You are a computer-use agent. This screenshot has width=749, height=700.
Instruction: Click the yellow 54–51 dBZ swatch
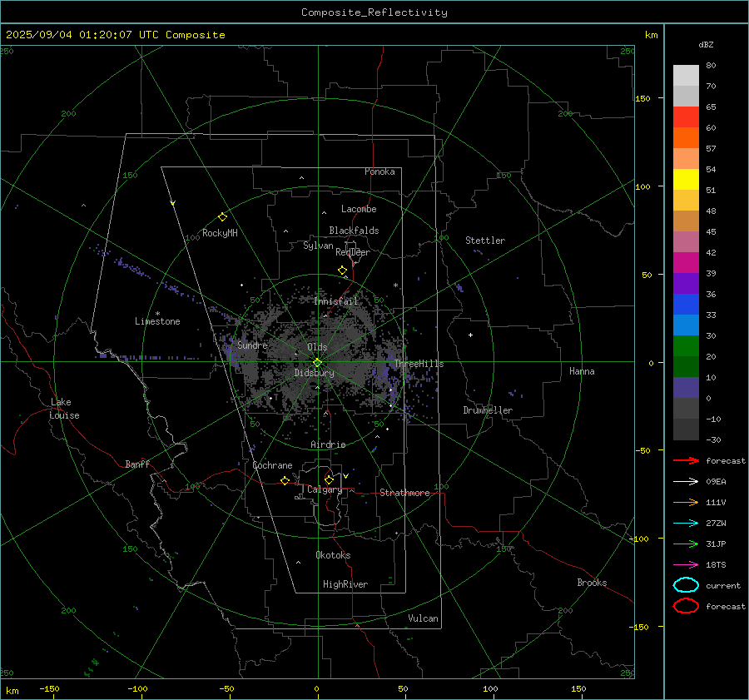click(686, 180)
